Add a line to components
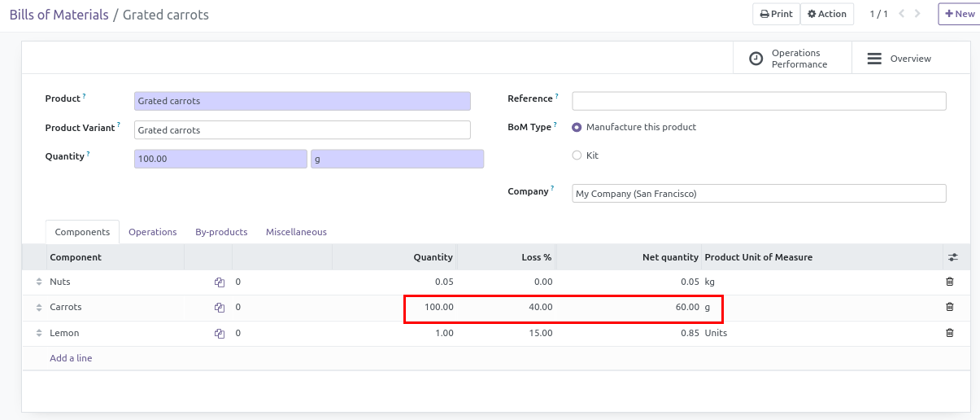This screenshot has width=980, height=420. pos(71,358)
